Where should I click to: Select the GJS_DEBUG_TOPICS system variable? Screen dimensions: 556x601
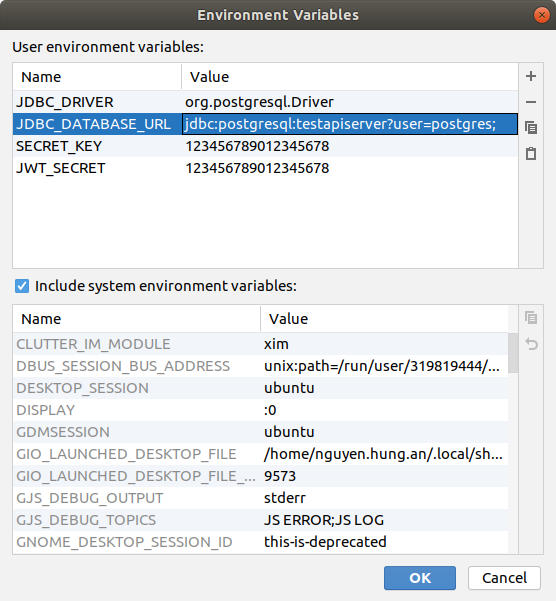pos(261,520)
